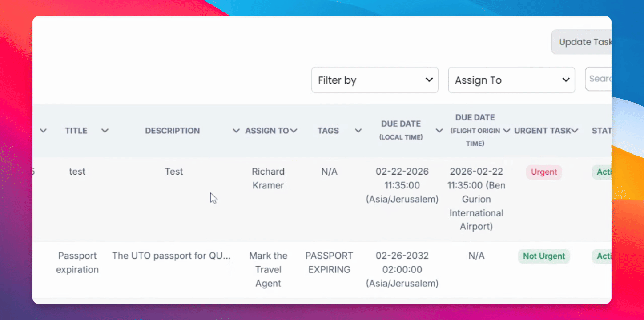Click the URGENT TASK header text
Screen dimensions: 644x320
point(542,131)
